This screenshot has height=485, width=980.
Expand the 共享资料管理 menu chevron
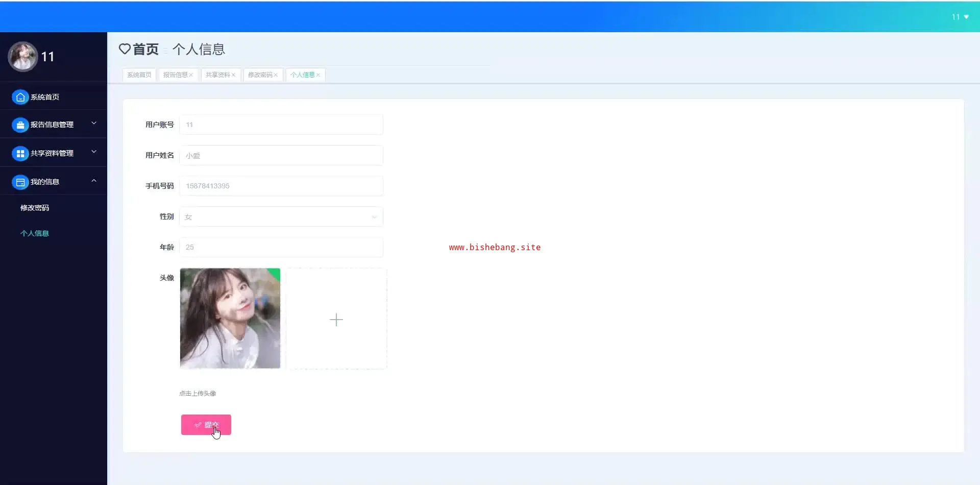tap(94, 152)
